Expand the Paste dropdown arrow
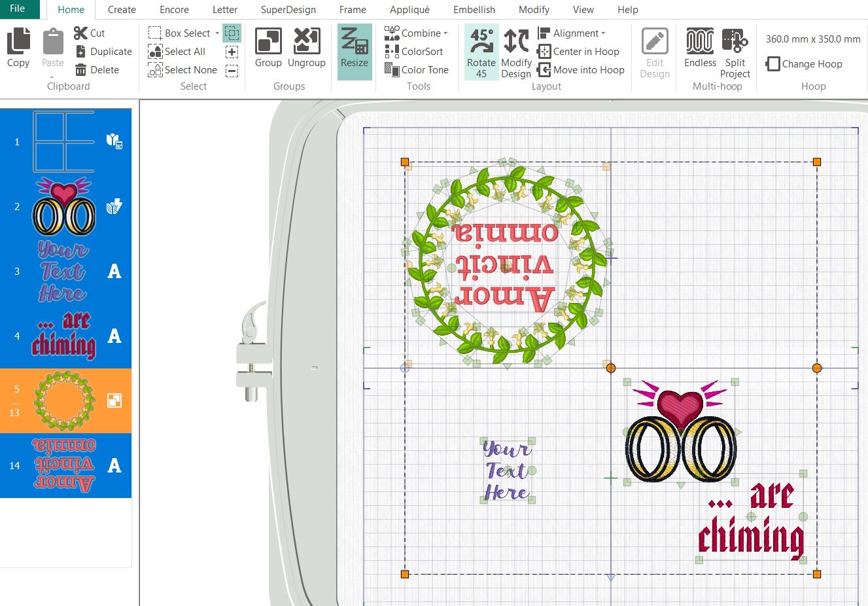The height and width of the screenshot is (606, 868). click(x=52, y=77)
